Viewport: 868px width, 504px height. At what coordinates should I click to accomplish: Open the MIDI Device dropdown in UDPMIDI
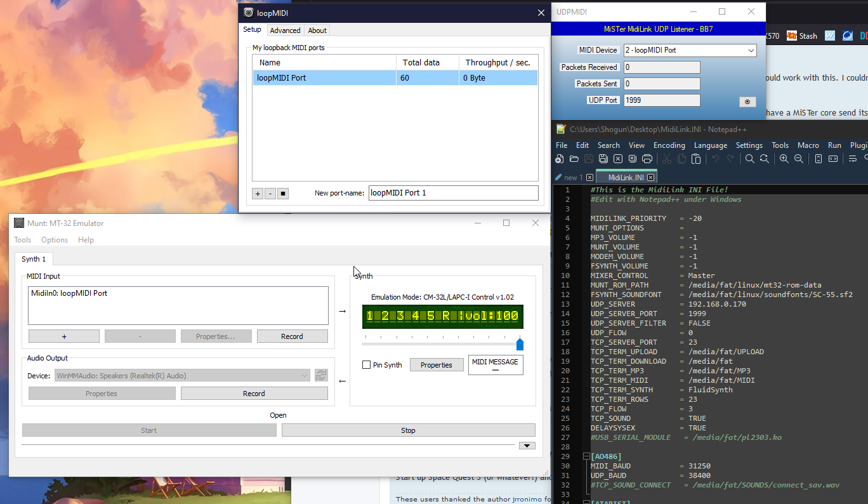point(690,50)
